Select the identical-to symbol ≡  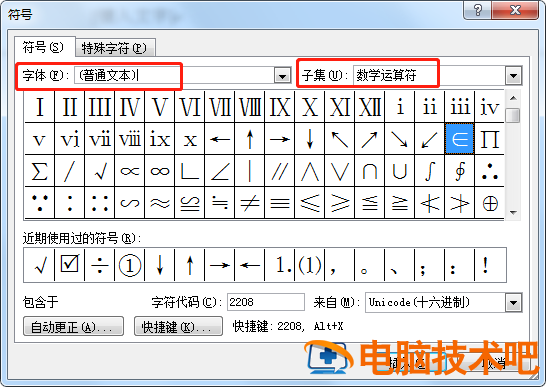pos(280,203)
